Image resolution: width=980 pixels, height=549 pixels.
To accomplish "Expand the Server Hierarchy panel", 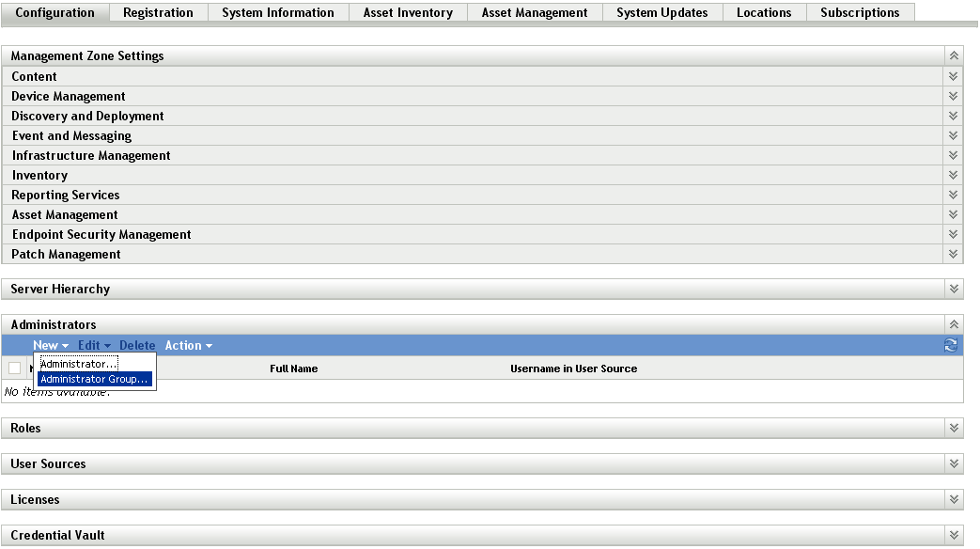I will click(952, 289).
